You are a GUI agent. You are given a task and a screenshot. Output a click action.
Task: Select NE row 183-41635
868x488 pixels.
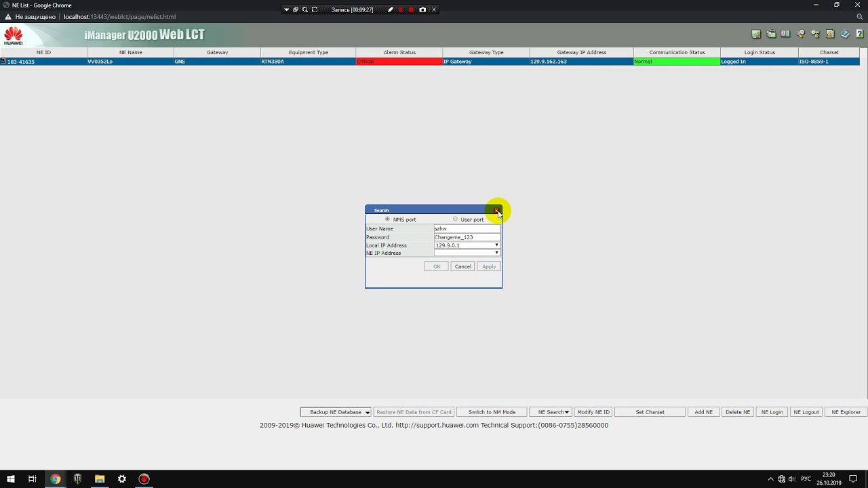pyautogui.click(x=430, y=62)
